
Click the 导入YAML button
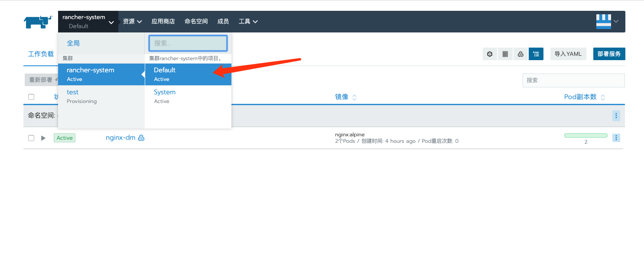pos(568,54)
